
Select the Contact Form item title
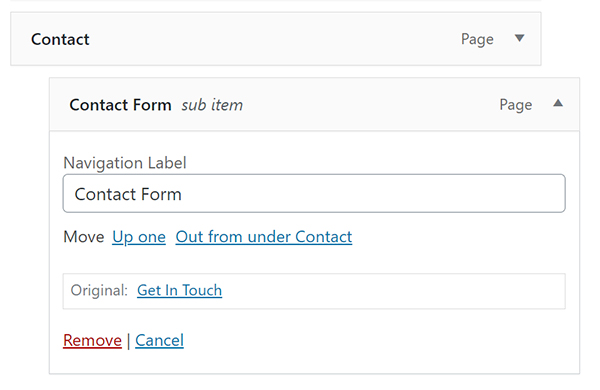[x=120, y=105]
